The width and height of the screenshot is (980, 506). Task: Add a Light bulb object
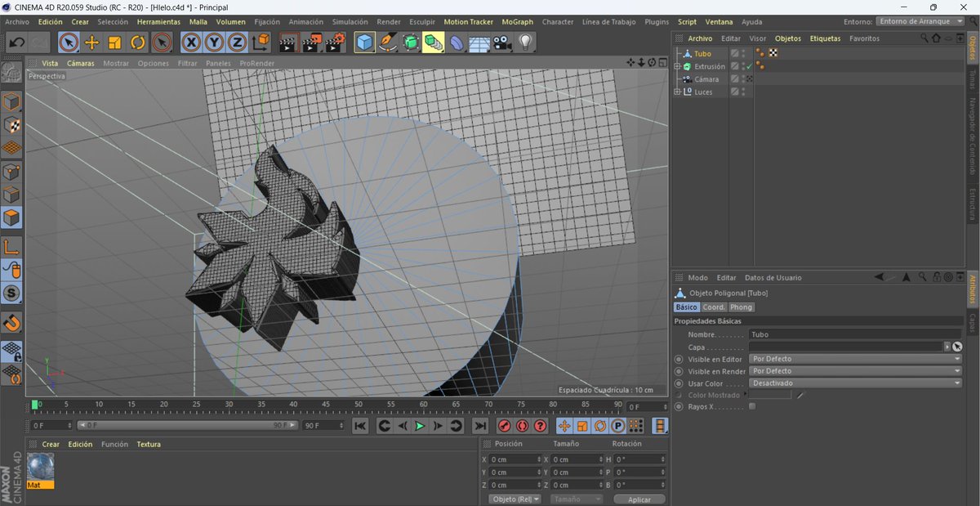(x=526, y=42)
